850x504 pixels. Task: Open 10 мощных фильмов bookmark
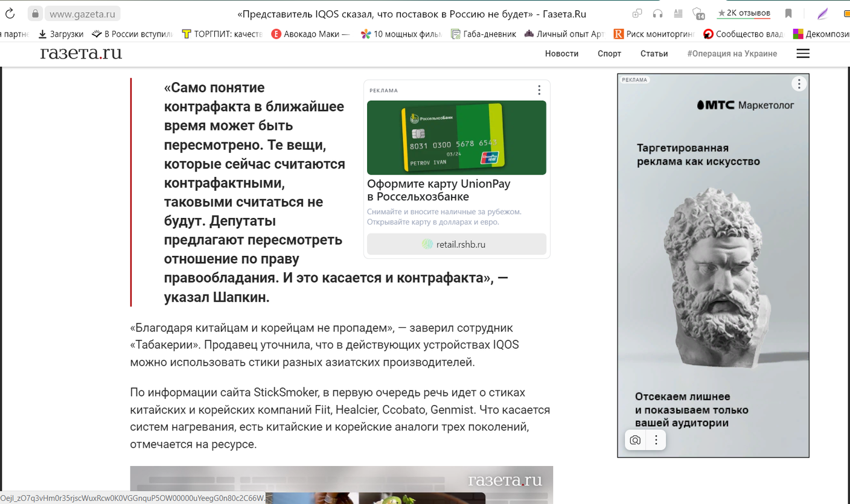pyautogui.click(x=401, y=34)
